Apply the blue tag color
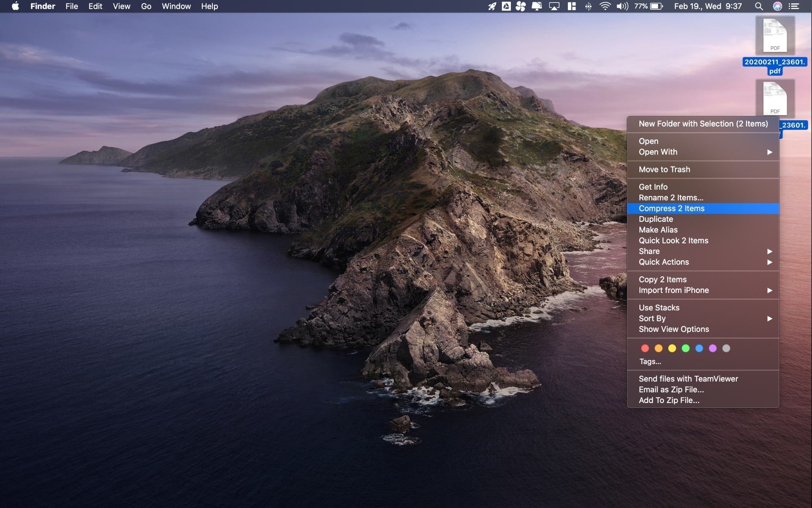Viewport: 812px width, 508px height. [699, 348]
